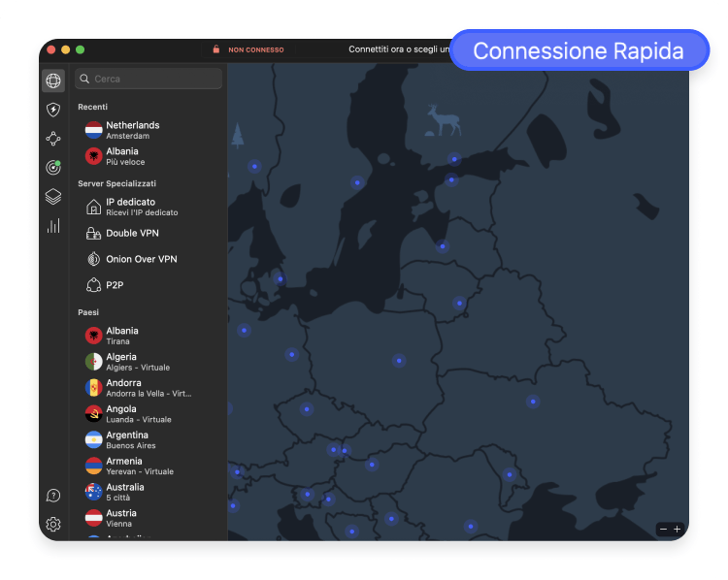
Task: Select Austria Vienna entry
Action: [149, 517]
